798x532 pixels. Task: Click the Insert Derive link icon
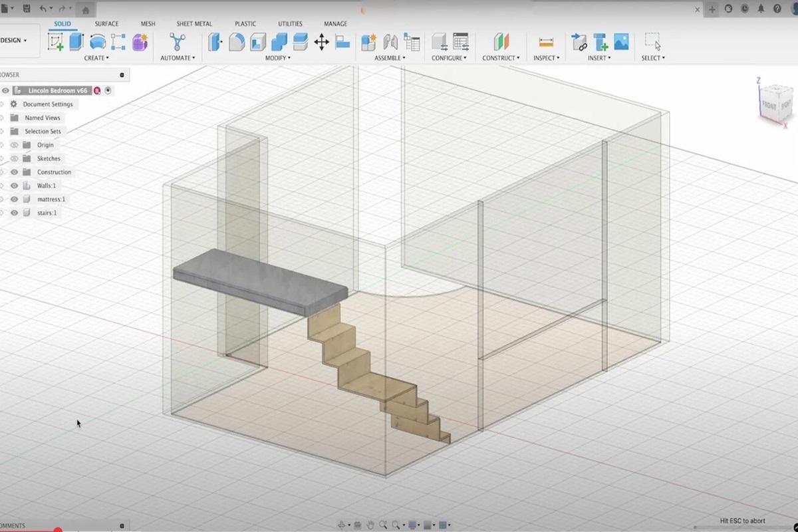click(x=580, y=43)
